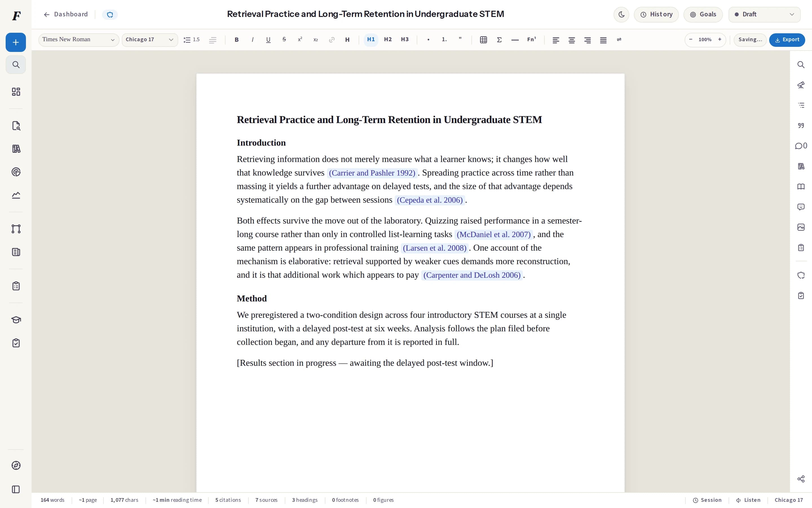Apply justified text alignment
Image resolution: width=812 pixels, height=508 pixels.
[x=603, y=40]
